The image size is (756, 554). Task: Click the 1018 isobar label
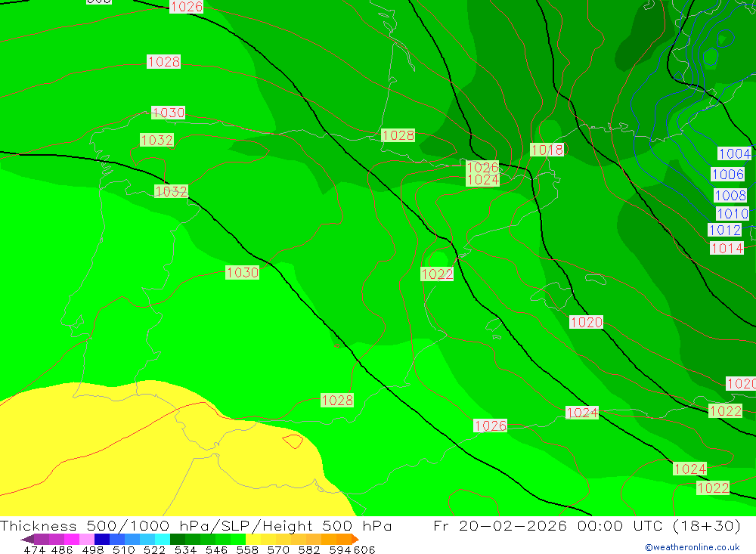pyautogui.click(x=547, y=150)
